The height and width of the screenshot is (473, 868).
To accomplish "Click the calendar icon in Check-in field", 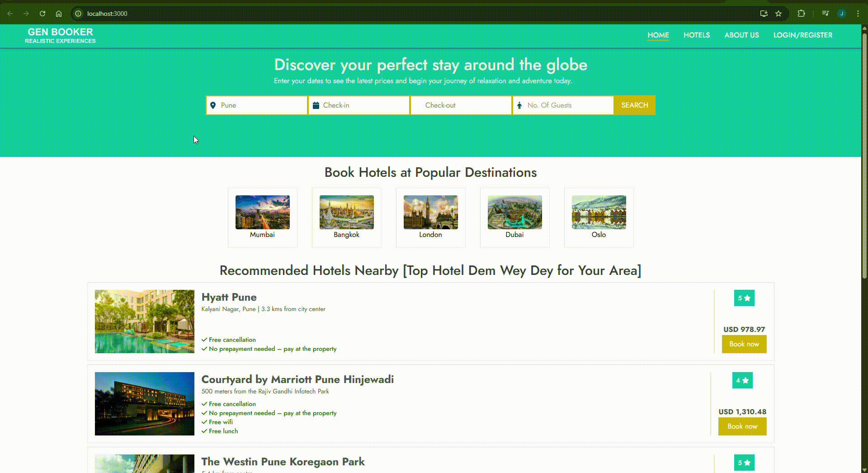I will [x=316, y=105].
